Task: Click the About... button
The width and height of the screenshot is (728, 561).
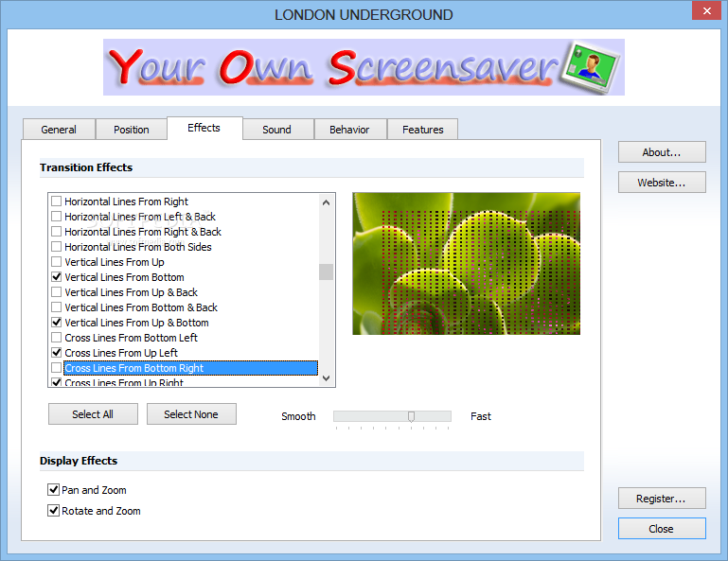Action: [x=662, y=152]
